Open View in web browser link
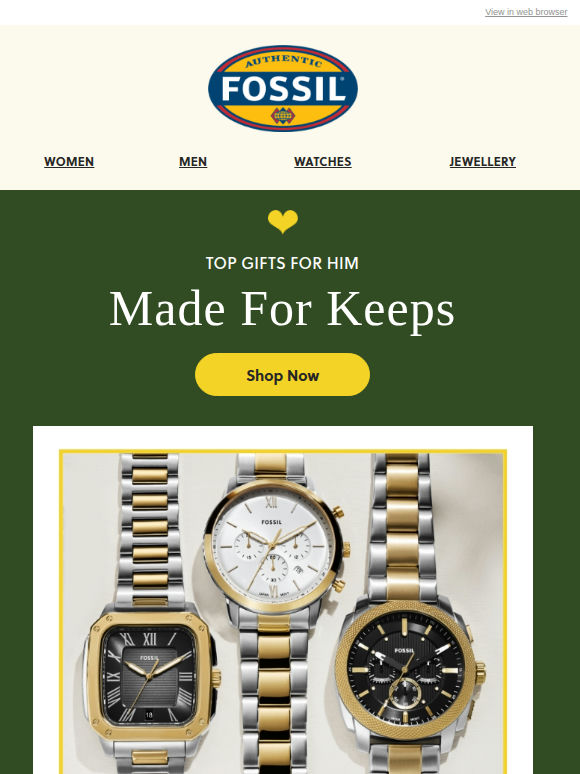This screenshot has width=580, height=774. pos(526,12)
